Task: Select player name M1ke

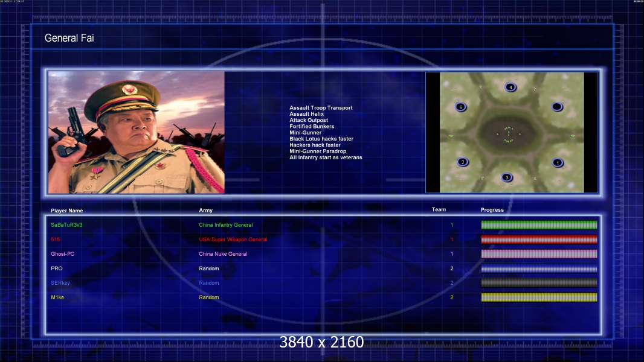Action: (57, 297)
